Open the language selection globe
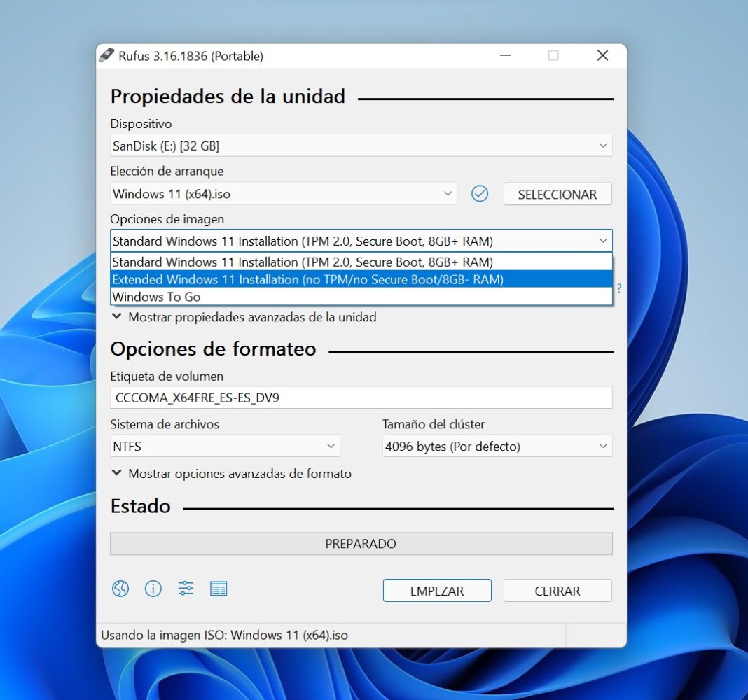748x700 pixels. [120, 589]
